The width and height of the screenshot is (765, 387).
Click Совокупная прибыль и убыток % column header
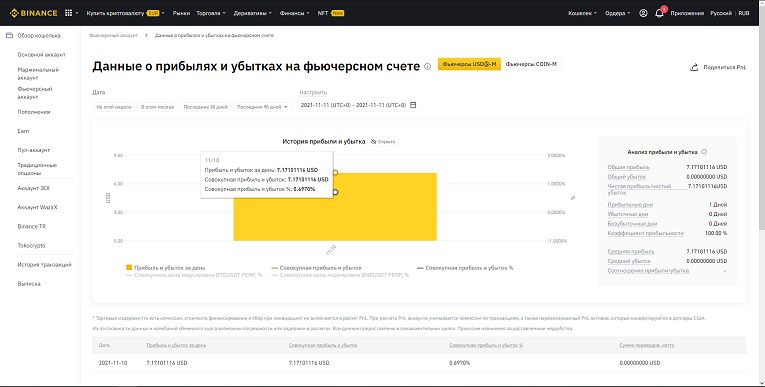tap(486, 345)
